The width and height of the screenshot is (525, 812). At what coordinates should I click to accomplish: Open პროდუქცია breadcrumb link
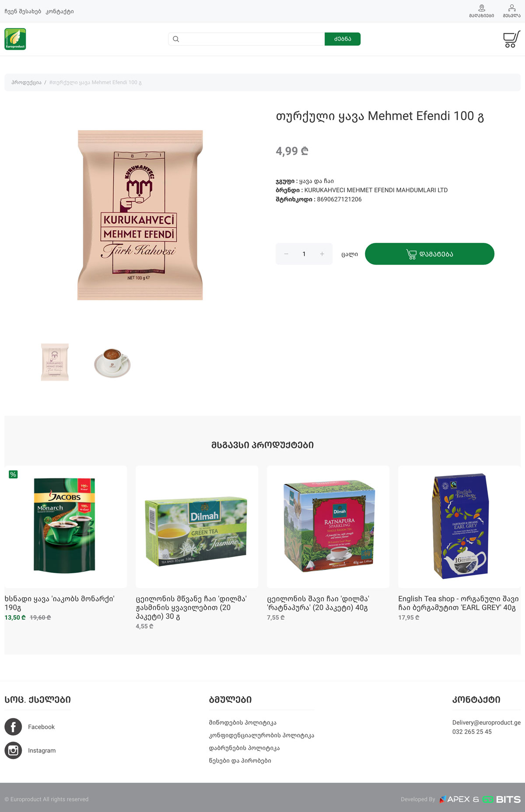click(26, 82)
